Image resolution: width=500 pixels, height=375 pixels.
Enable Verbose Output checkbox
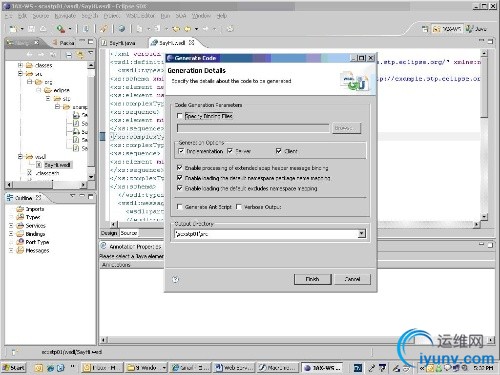239,207
